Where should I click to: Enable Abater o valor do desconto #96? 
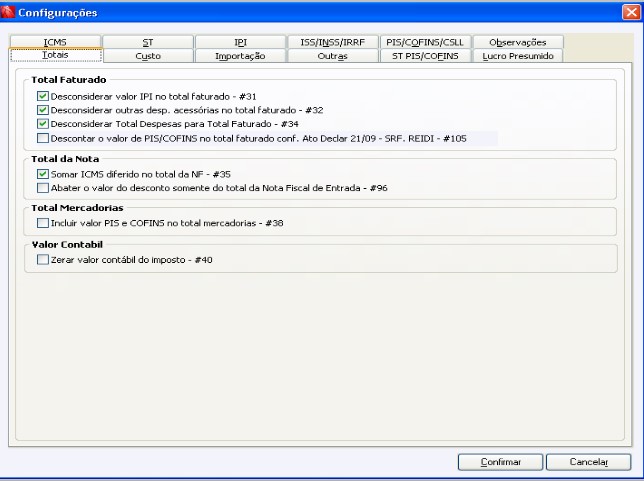coord(43,188)
